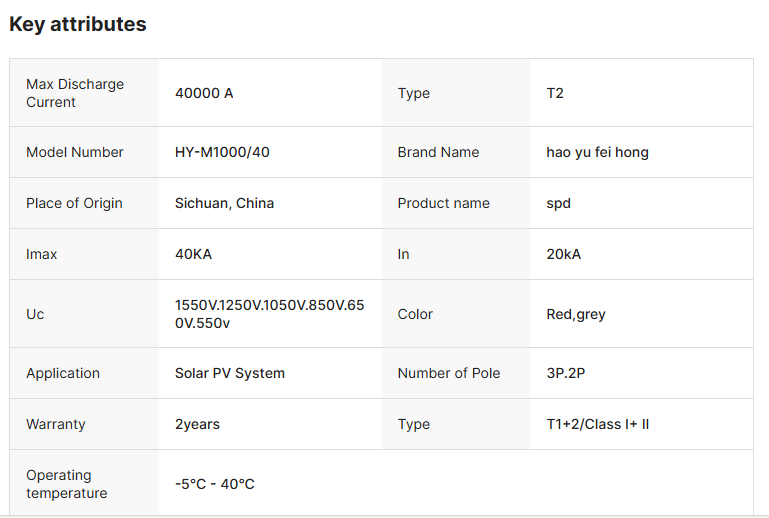This screenshot has height=518, width=769.
Task: Click the T2 type value
Action: click(555, 93)
